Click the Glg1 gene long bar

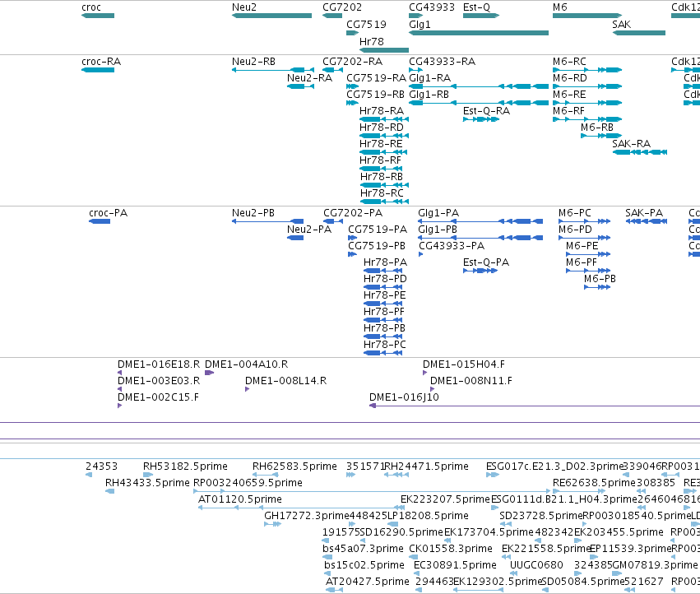pos(479,33)
